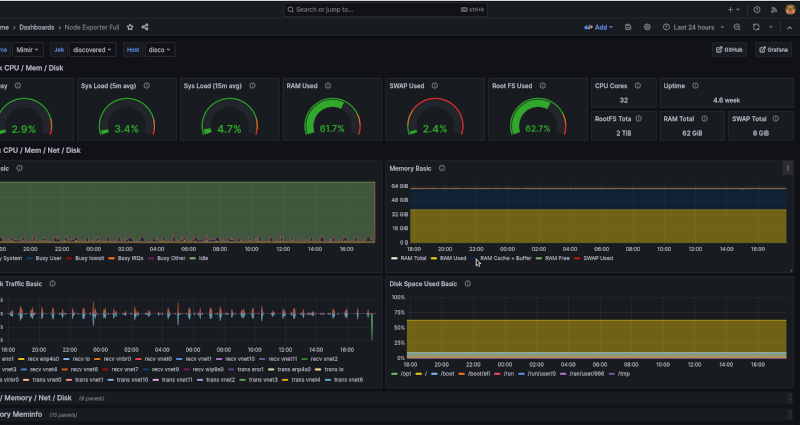This screenshot has width=800, height=425.
Task: Open the news feed icon
Action: click(773, 9)
